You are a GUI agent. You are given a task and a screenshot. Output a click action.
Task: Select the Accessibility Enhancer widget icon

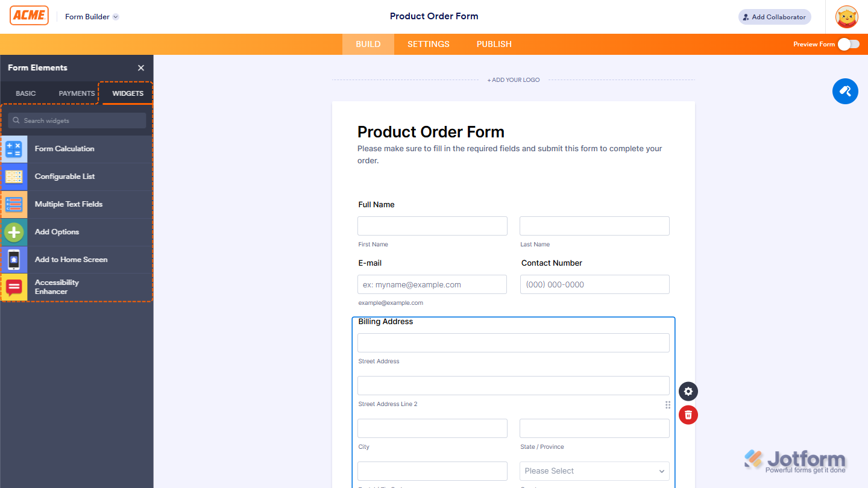pyautogui.click(x=14, y=287)
